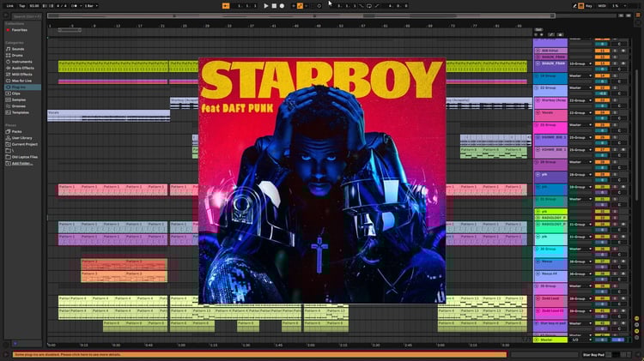Click the Max for Live category icon
Screen dimensions: 644x361
click(x=8, y=81)
